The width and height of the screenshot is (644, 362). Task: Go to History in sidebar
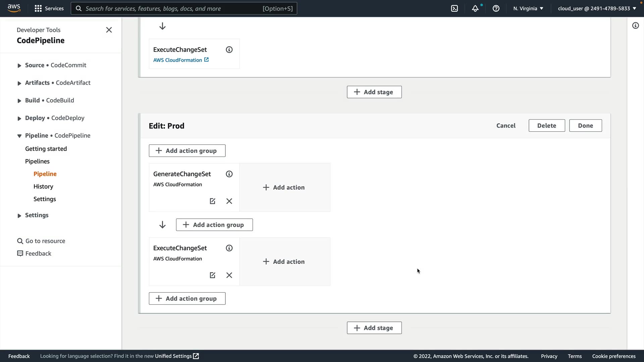pyautogui.click(x=43, y=186)
